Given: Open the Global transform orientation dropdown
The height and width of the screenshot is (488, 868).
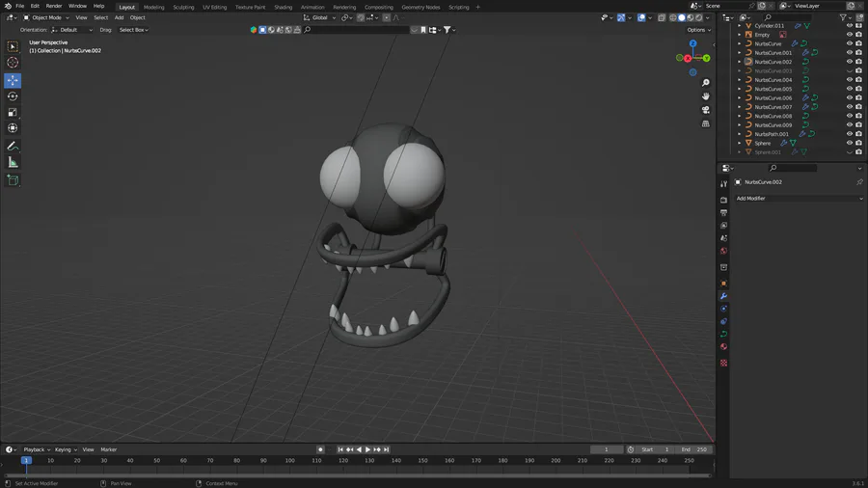Looking at the screenshot, I should point(319,17).
